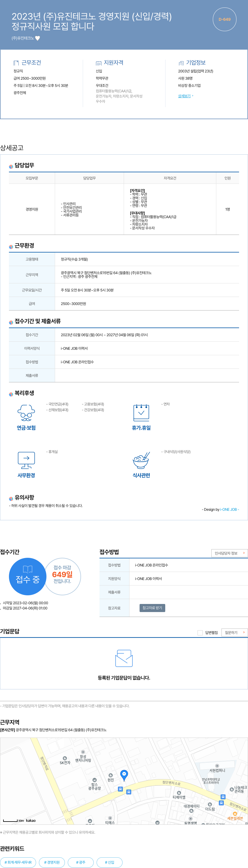Select the # 회계·재무·세무·IR keyword tag
This screenshot has height=868, width=248.
(x=18, y=862)
